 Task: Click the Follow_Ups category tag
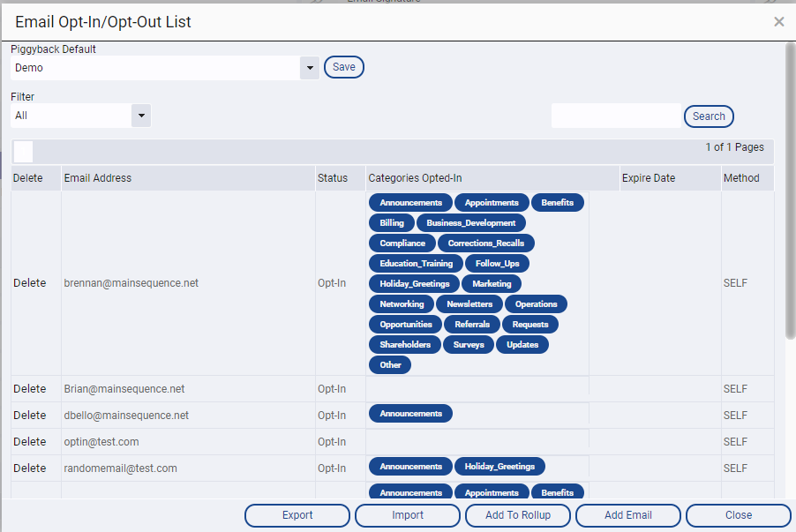497,264
